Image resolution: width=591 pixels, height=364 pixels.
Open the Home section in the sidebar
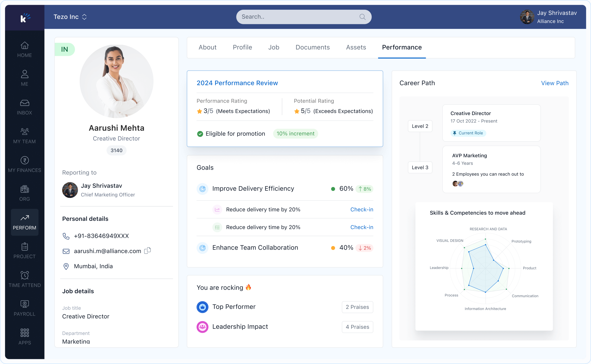[x=24, y=49]
